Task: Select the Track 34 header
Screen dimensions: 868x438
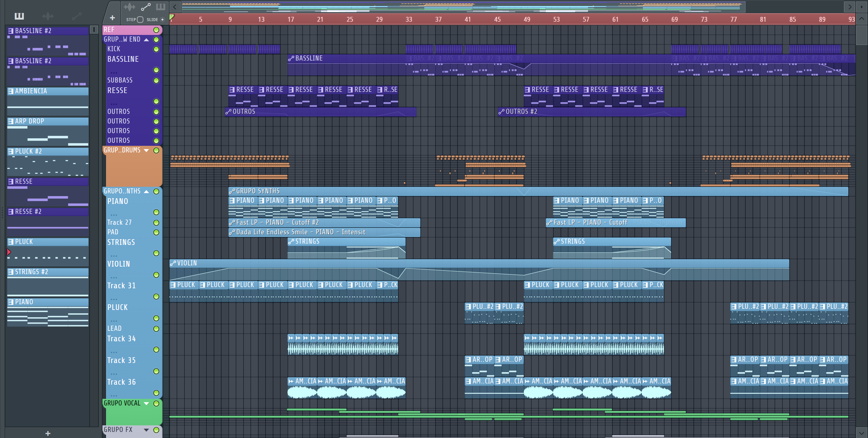Action: coord(134,344)
